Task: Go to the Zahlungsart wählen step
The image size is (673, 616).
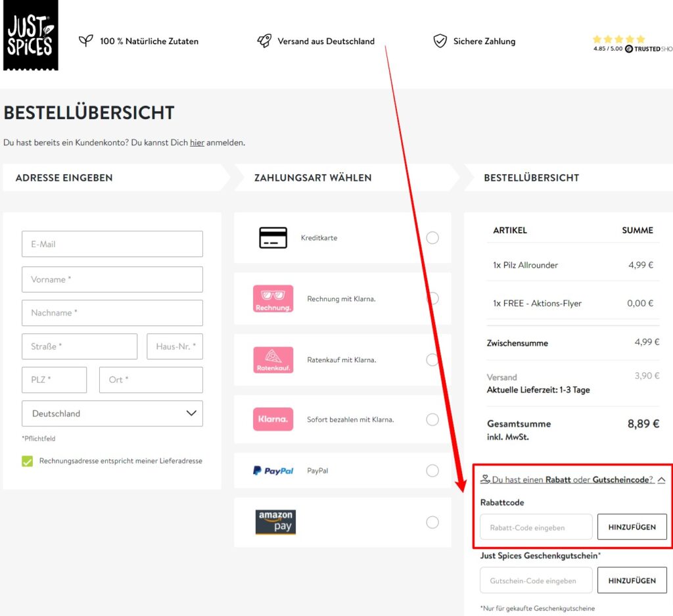Action: tap(313, 178)
